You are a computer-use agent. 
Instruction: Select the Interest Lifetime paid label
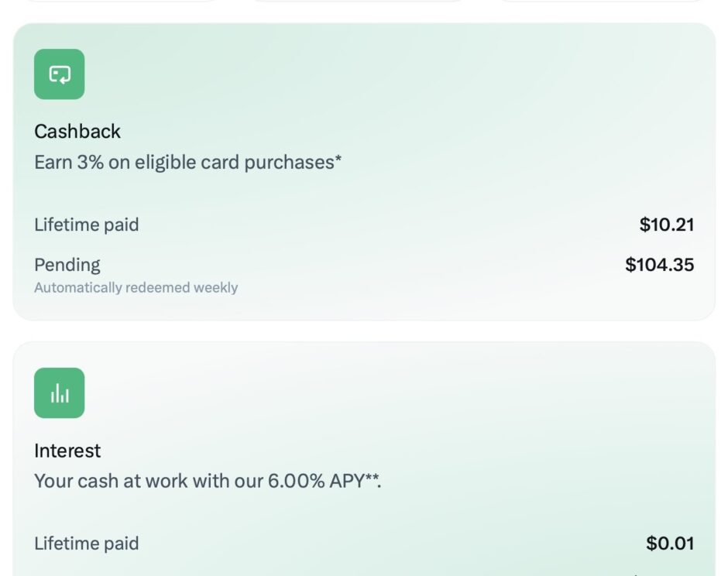(87, 543)
